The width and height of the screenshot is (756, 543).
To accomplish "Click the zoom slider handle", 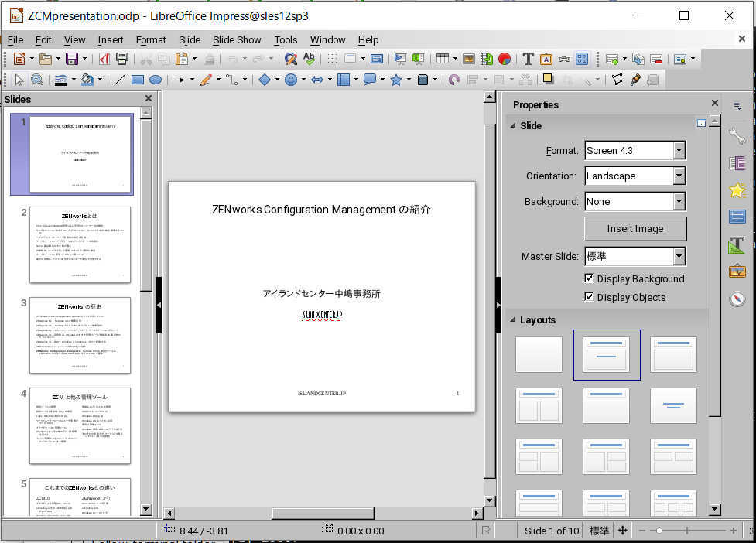I will click(659, 531).
